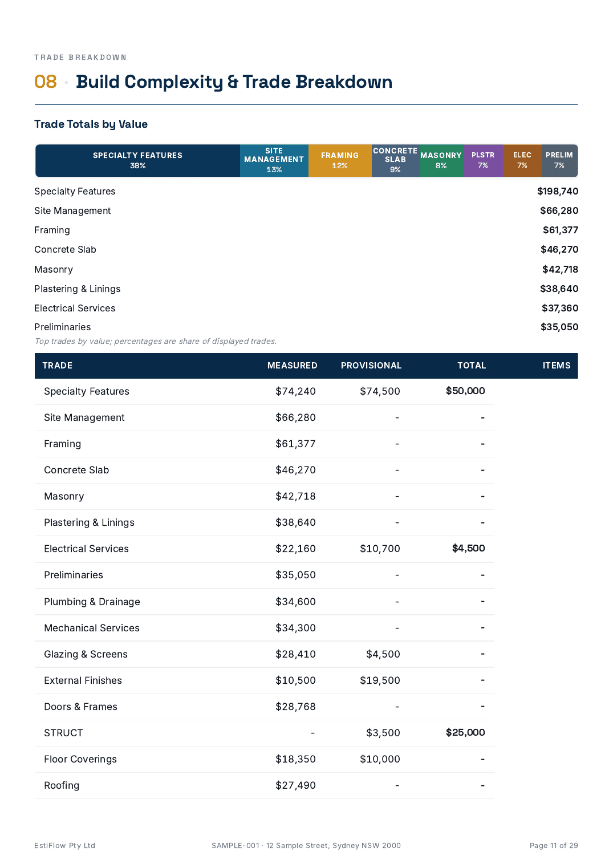Image resolution: width=613 pixels, height=868 pixels.
Task: Click 'Site Management' in the trade table
Action: [84, 418]
